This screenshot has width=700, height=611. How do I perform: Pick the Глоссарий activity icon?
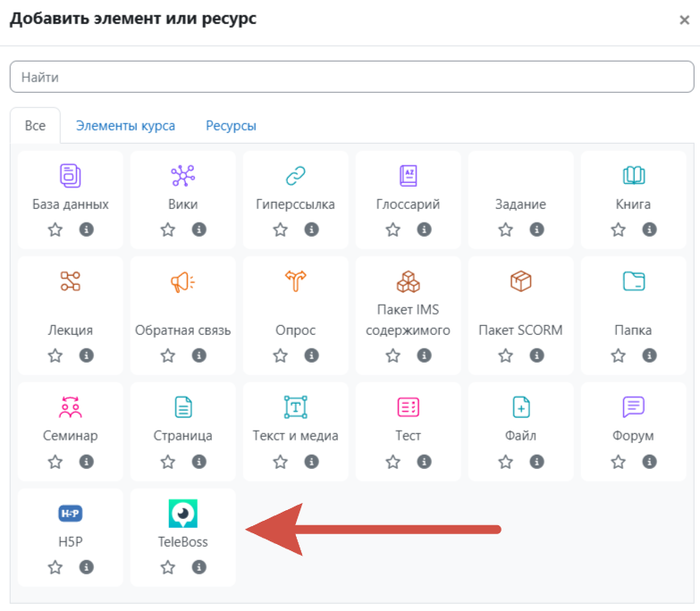[x=409, y=174]
